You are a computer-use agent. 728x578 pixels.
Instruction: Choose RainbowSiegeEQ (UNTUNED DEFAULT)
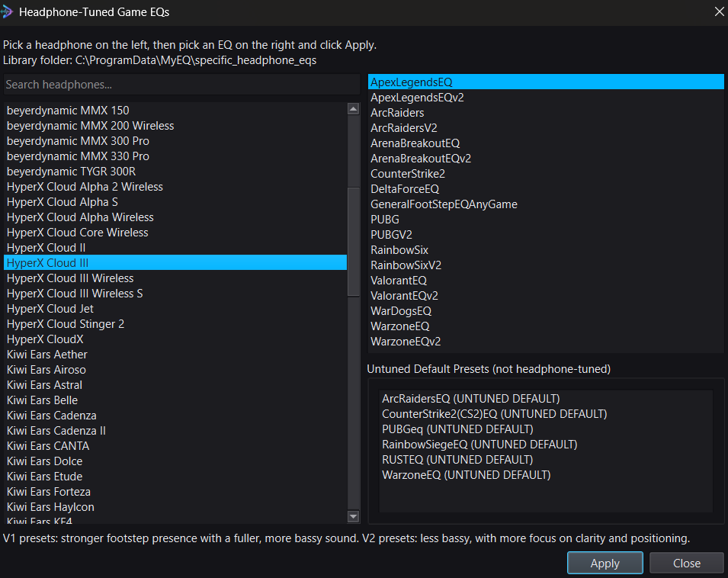click(x=546, y=445)
